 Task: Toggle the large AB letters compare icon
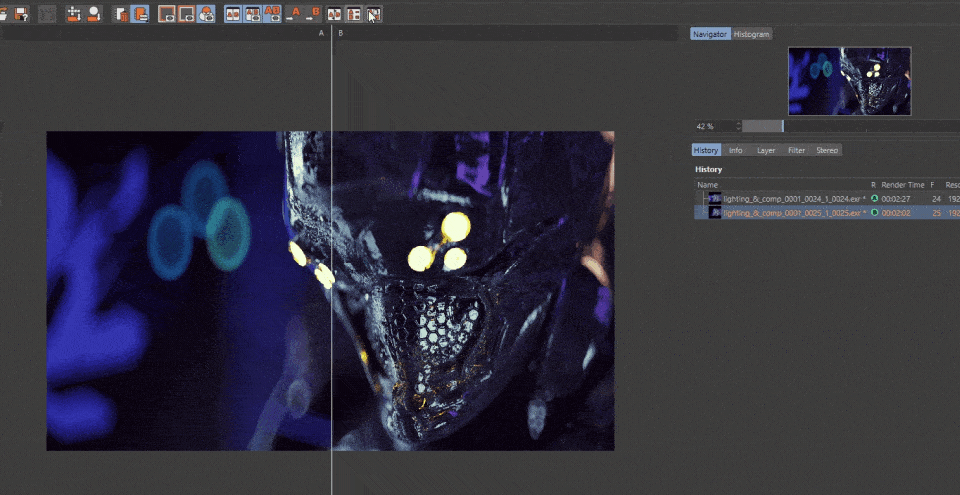(x=272, y=13)
